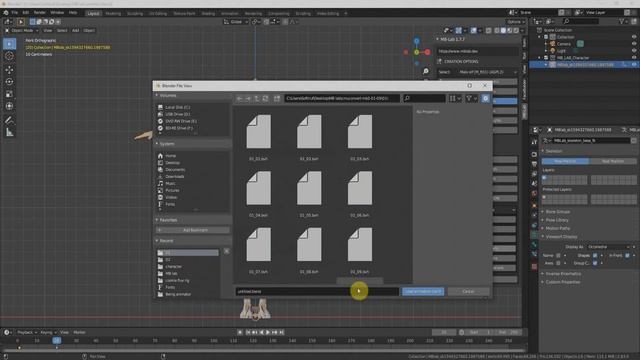Expand the Pose Library panel
Screen dimensions: 640x360
point(557,220)
